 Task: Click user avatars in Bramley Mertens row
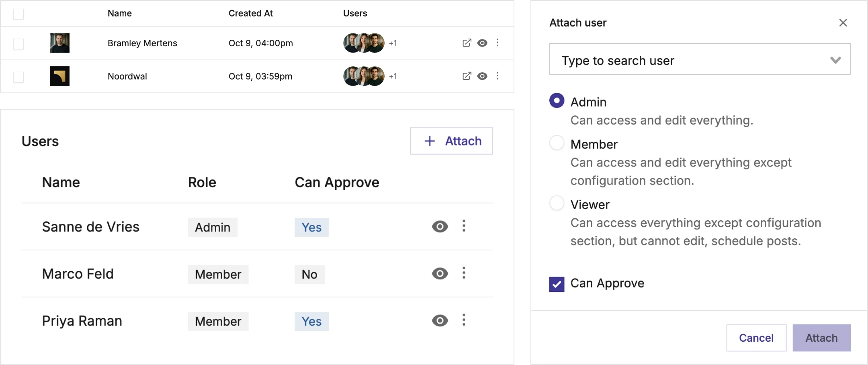(364, 43)
